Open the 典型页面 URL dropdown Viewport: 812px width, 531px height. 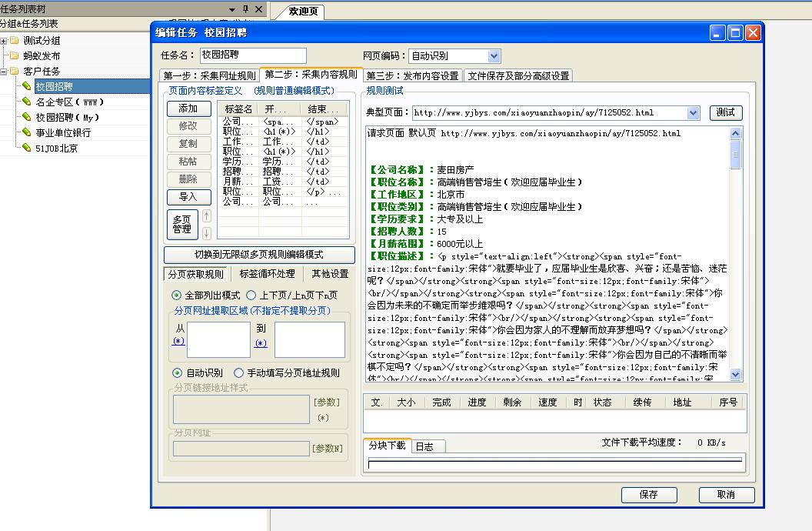694,112
